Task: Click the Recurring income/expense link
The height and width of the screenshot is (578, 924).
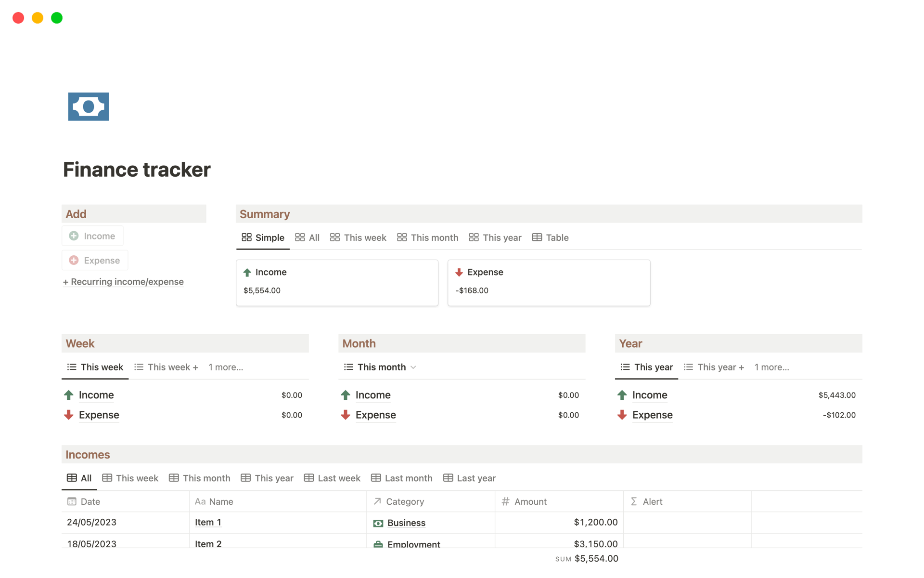Action: point(123,282)
